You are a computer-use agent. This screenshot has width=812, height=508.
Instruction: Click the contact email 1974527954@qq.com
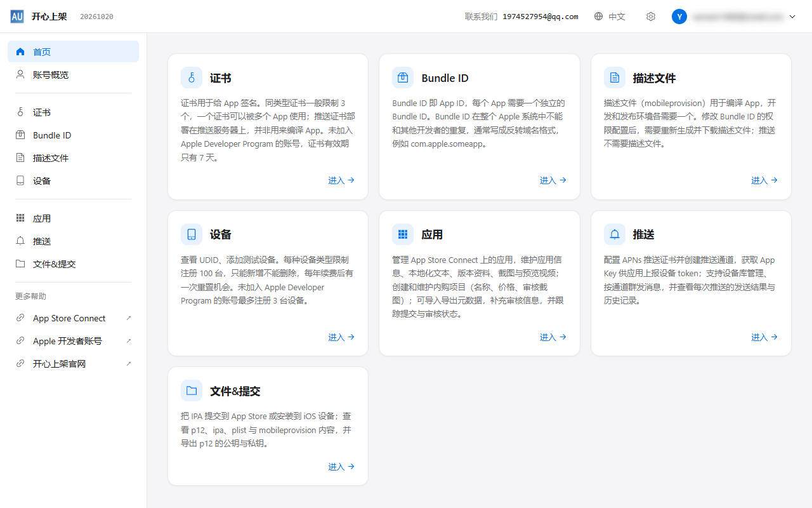click(x=540, y=17)
